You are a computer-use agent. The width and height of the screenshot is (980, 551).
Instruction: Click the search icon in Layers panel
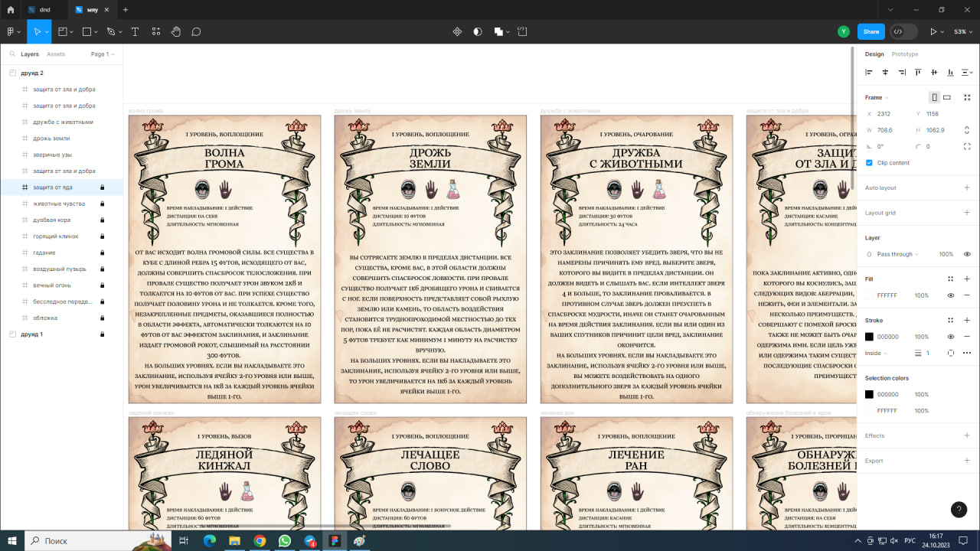12,54
